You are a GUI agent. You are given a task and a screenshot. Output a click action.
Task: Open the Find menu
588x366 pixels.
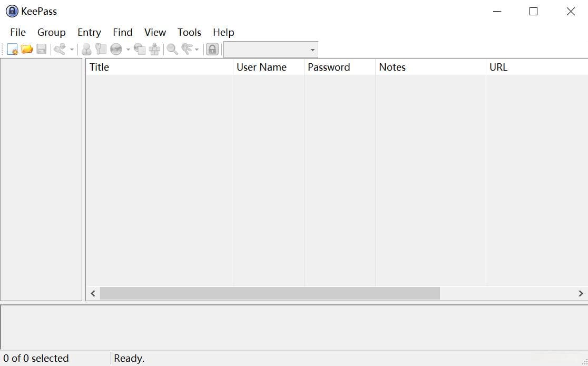pos(123,32)
